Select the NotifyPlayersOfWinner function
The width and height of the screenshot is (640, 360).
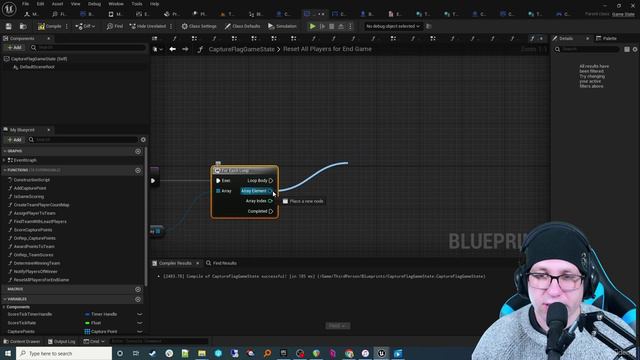36,271
